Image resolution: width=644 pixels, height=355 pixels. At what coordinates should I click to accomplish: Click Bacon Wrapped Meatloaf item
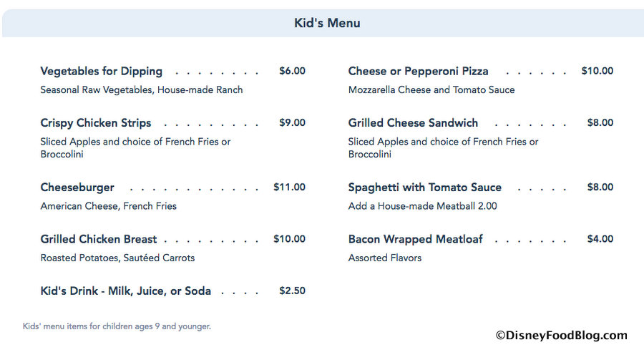click(x=414, y=238)
